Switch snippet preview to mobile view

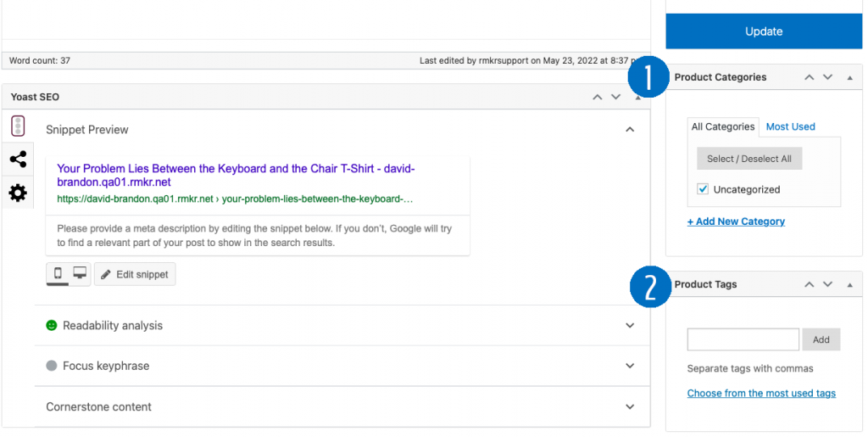(x=58, y=274)
